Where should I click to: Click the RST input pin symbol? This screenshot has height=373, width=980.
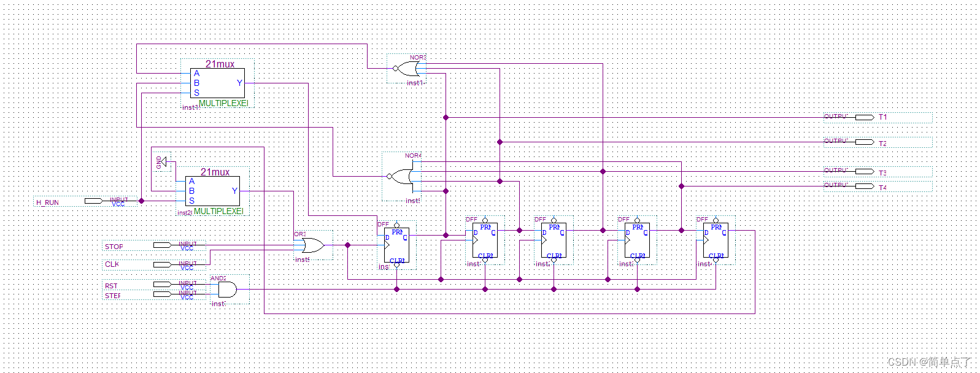[x=162, y=284]
